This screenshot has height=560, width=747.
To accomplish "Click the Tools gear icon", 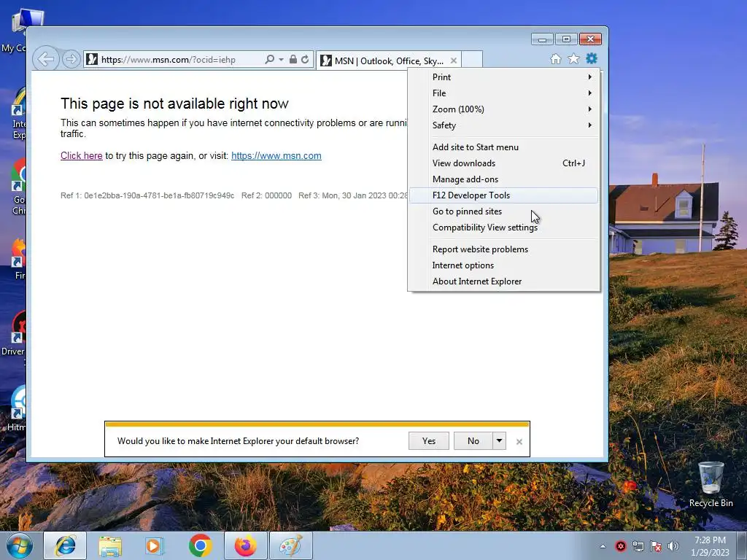I will (592, 58).
